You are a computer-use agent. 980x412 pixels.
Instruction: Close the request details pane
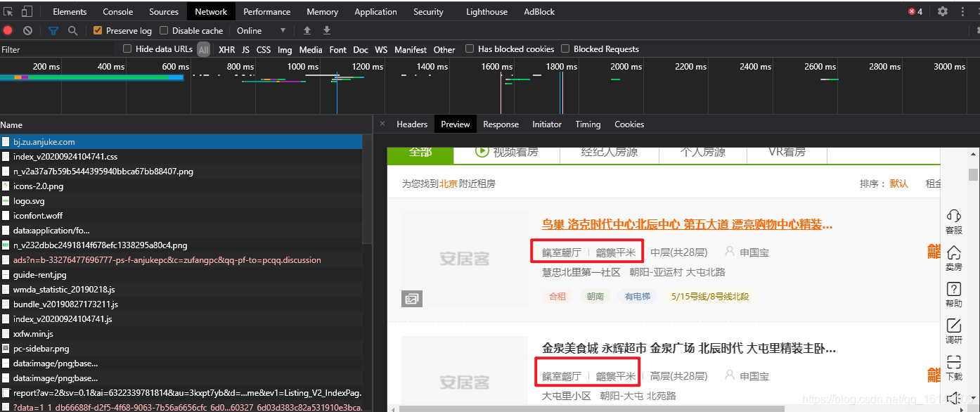coord(382,124)
